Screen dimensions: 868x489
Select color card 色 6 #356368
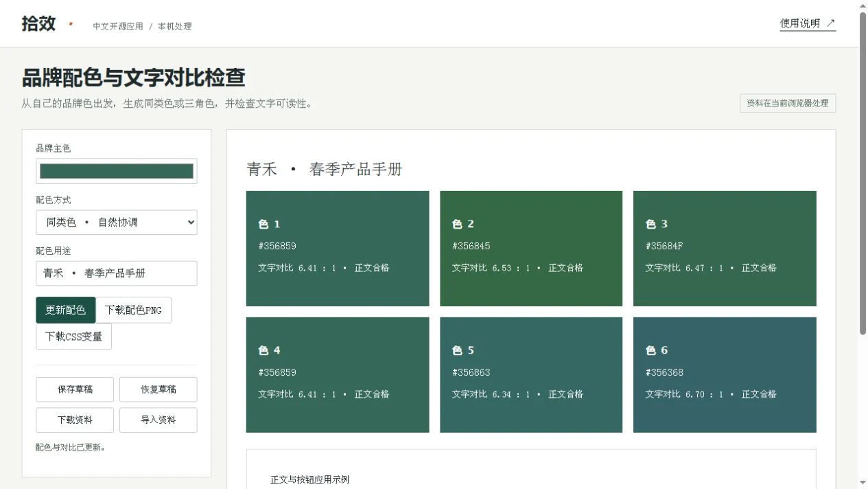[x=725, y=375]
